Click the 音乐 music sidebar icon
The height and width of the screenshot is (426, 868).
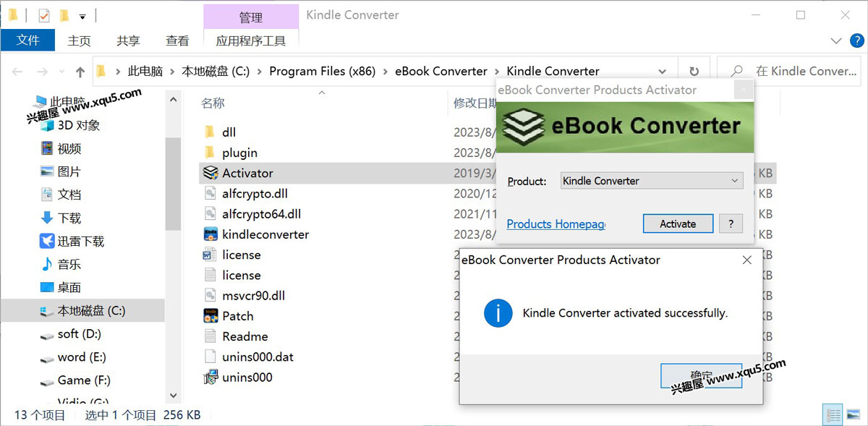(x=47, y=264)
